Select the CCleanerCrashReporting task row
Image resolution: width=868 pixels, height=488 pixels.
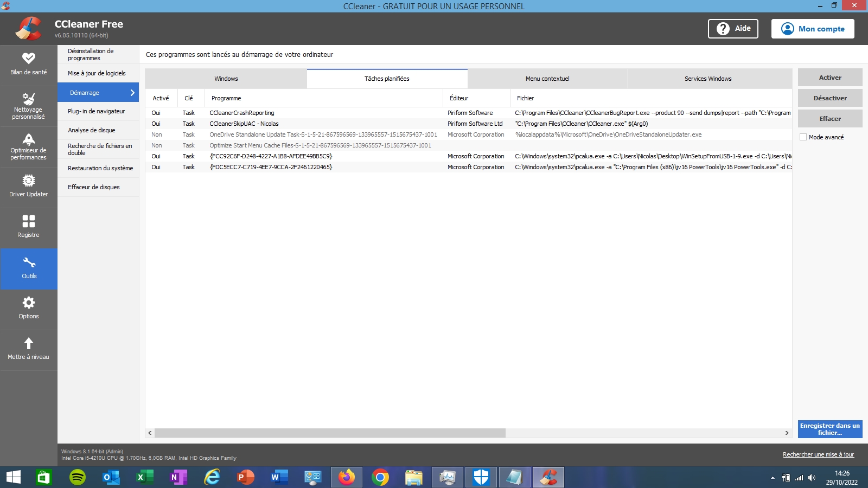(x=469, y=113)
